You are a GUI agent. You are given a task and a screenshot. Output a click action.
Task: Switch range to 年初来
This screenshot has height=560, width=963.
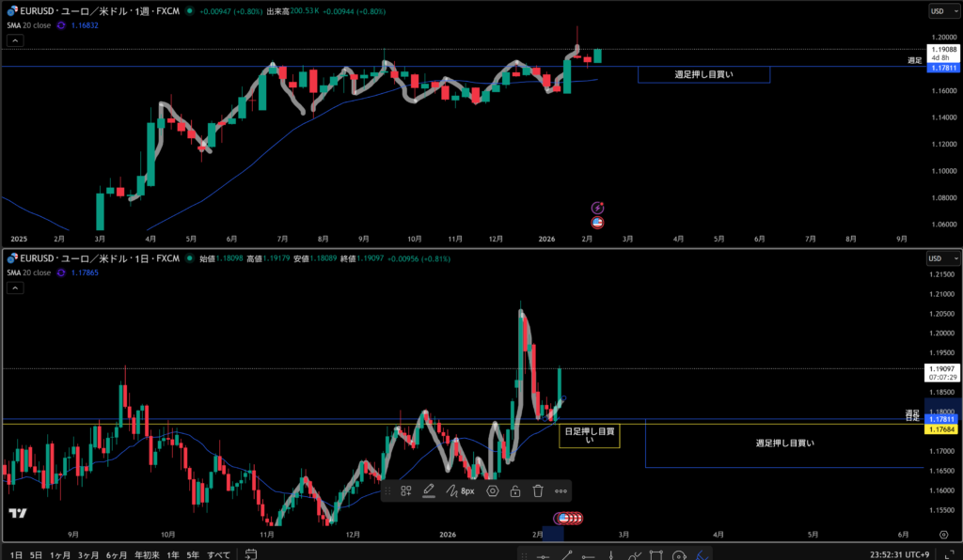[x=147, y=554]
